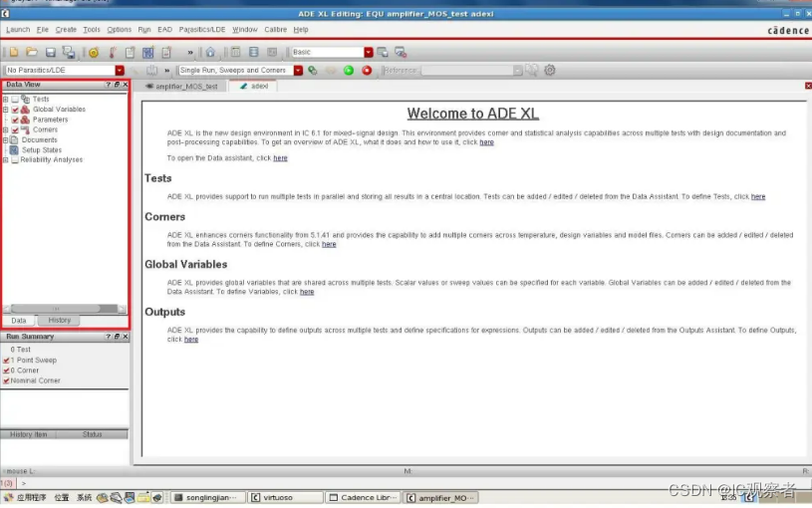Click the window icon with red badge
Viewport: 812px width, 508px height.
(401, 52)
